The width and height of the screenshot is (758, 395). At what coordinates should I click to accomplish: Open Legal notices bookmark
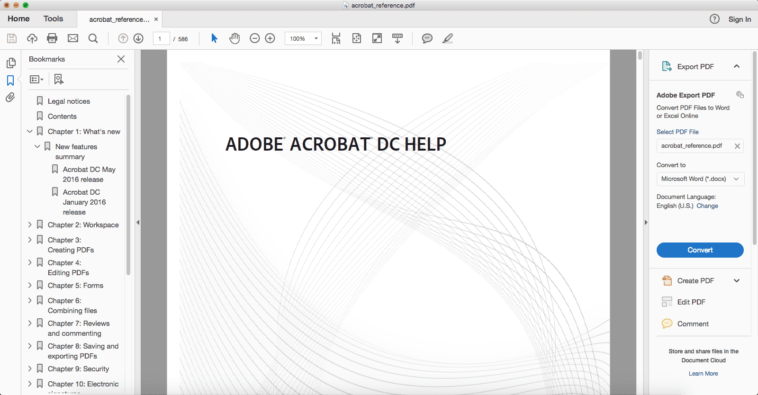(x=69, y=101)
